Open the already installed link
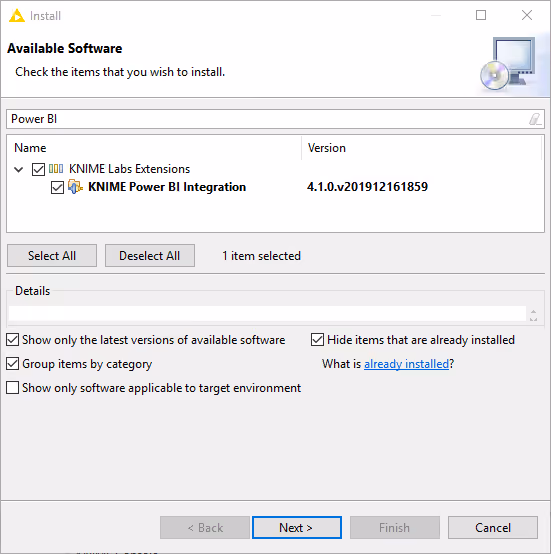The width and height of the screenshot is (551, 554). pos(406,364)
